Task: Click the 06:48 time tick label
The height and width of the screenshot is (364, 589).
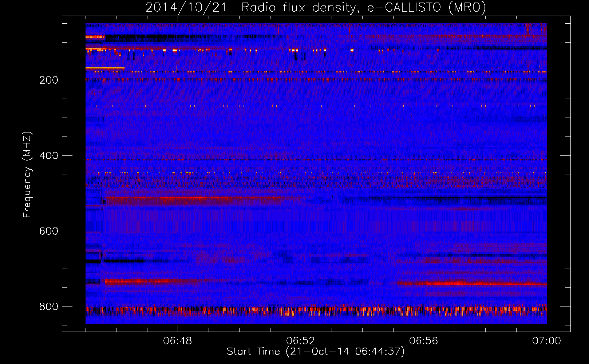Action: click(178, 341)
